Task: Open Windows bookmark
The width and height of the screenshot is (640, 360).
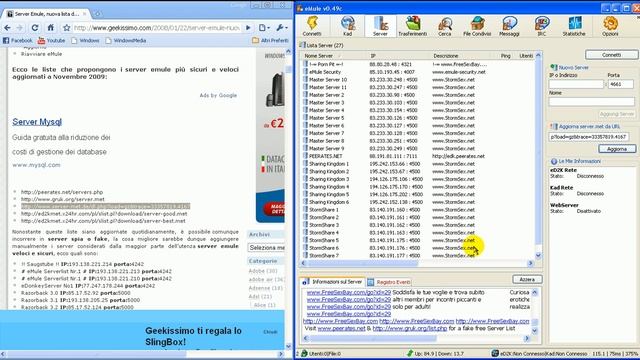Action: coord(85,40)
